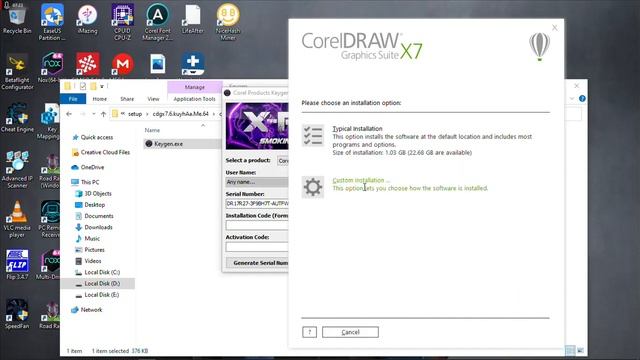Launch VLC media player desktop icon
The image size is (640, 360).
point(17,219)
